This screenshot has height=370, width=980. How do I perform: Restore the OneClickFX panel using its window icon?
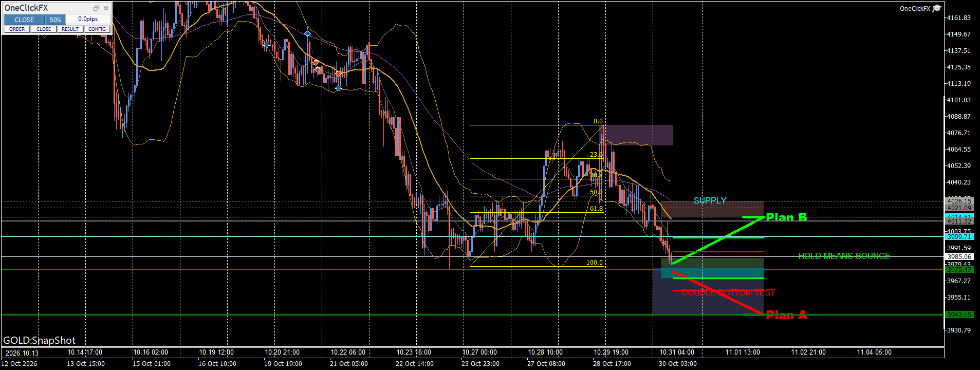(x=96, y=8)
